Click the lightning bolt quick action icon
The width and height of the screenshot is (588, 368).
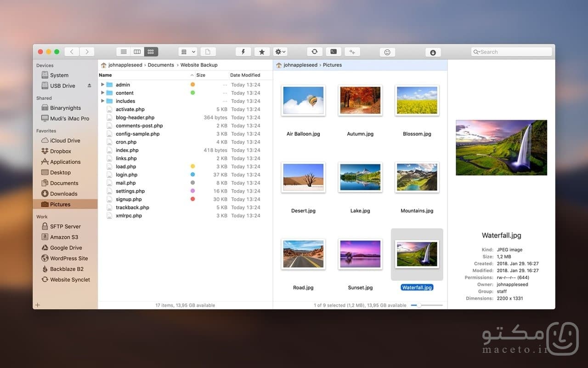(243, 52)
